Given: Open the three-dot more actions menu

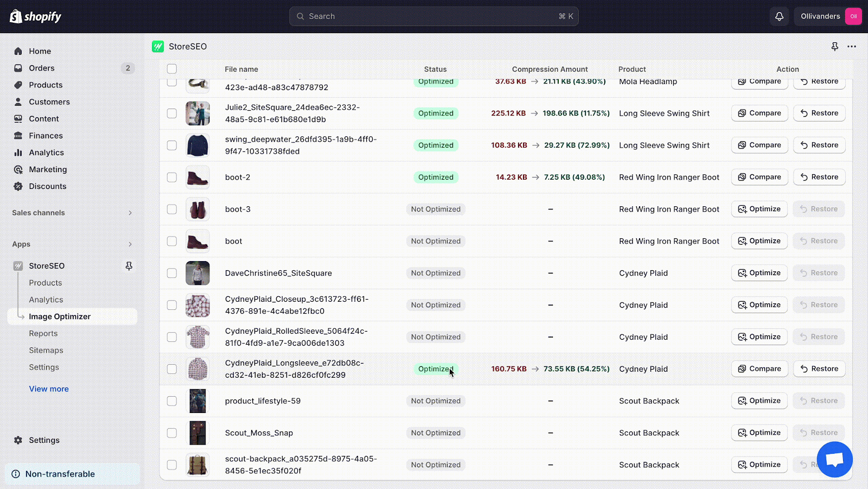Looking at the screenshot, I should (852, 47).
